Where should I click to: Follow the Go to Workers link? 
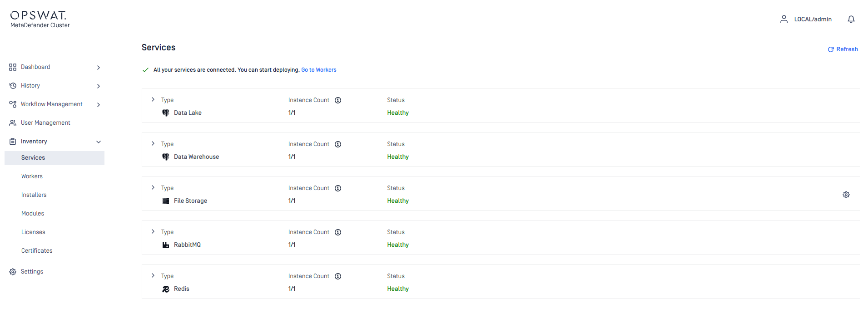click(318, 70)
